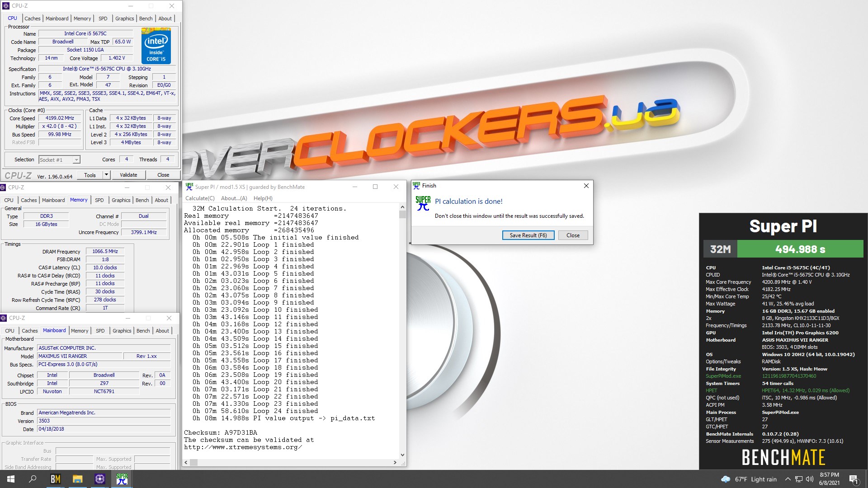Click Model field MAXIMUS VII RANGER
The width and height of the screenshot is (868, 488).
(80, 356)
